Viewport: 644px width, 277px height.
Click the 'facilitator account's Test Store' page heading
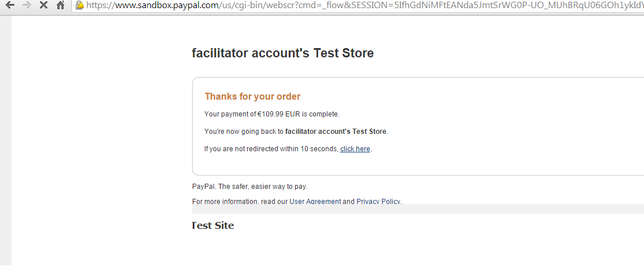tap(282, 53)
